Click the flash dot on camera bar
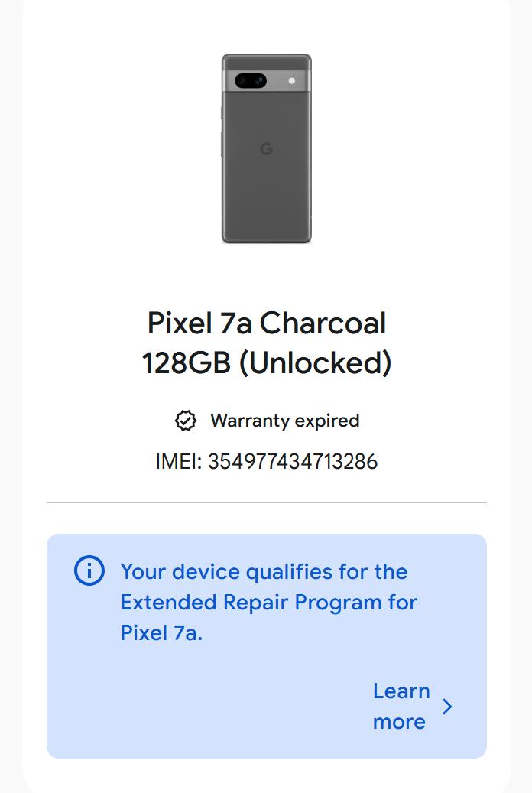This screenshot has width=532, height=793. point(292,80)
